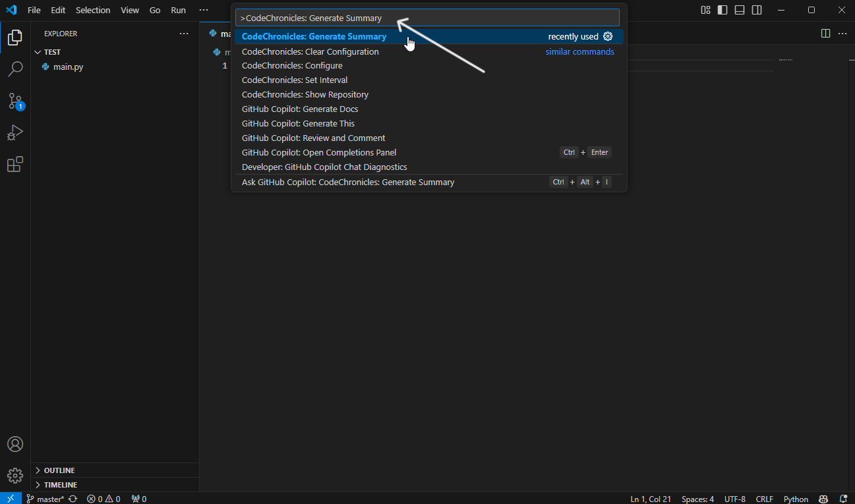Open editor More Actions ellipsis
The width and height of the screenshot is (855, 504).
(842, 34)
